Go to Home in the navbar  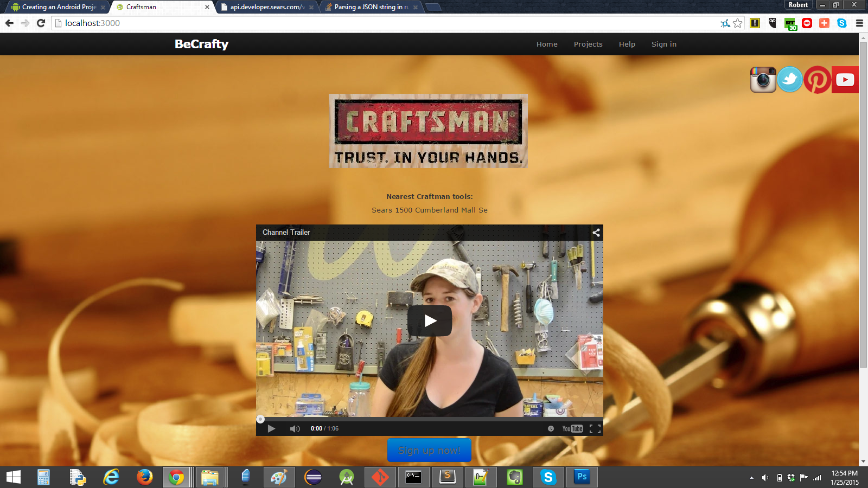pos(547,44)
